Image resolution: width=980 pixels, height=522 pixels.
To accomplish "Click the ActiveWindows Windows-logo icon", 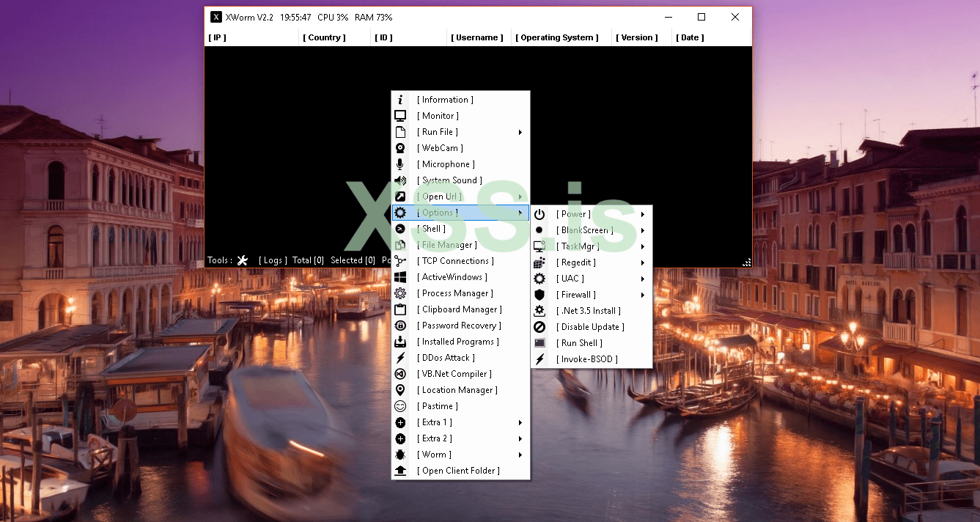I will click(400, 277).
